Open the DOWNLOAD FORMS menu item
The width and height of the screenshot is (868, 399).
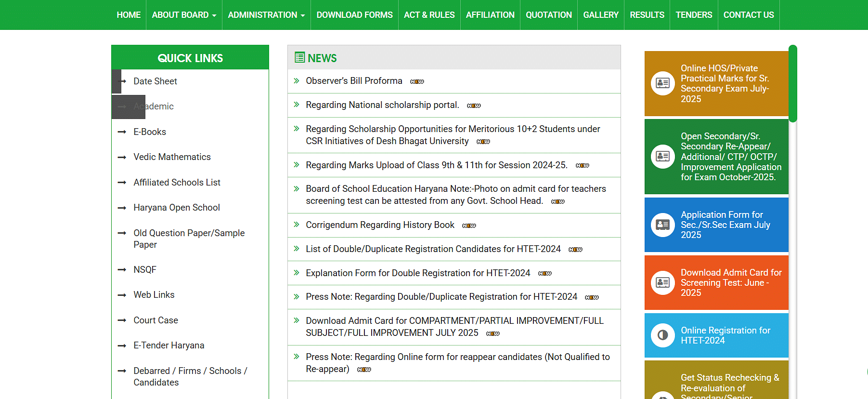click(x=354, y=15)
